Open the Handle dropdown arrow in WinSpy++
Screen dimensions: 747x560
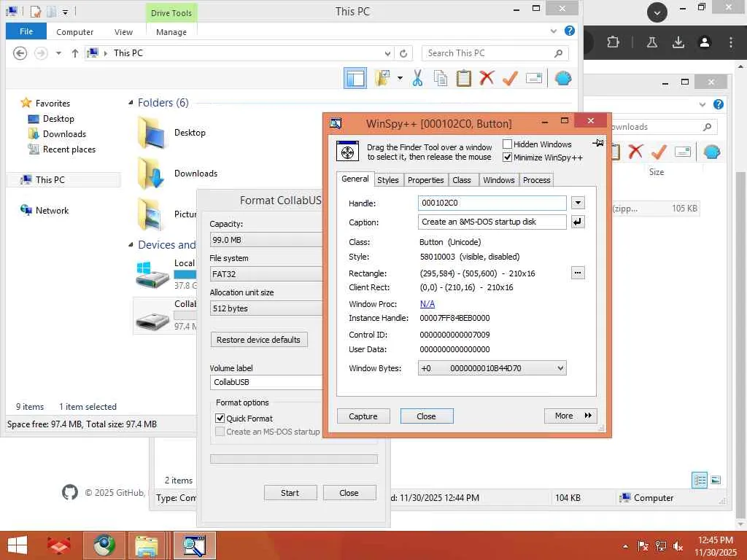coord(578,203)
